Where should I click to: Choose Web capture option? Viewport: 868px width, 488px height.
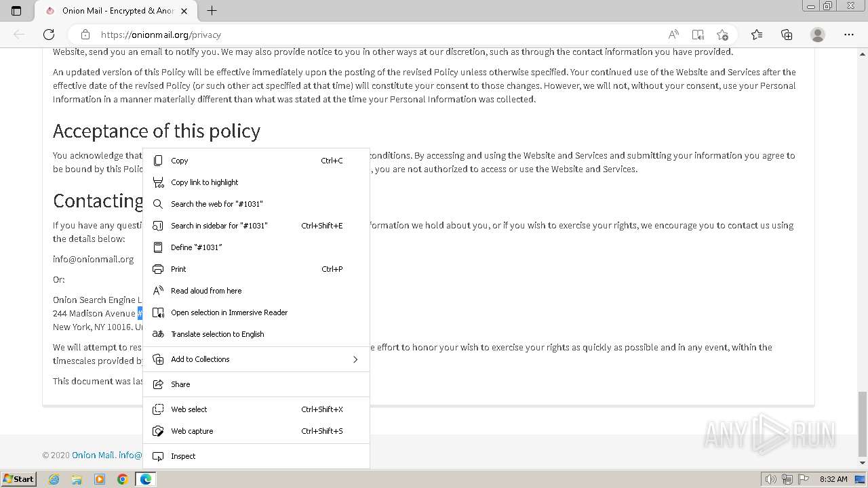[256, 431]
